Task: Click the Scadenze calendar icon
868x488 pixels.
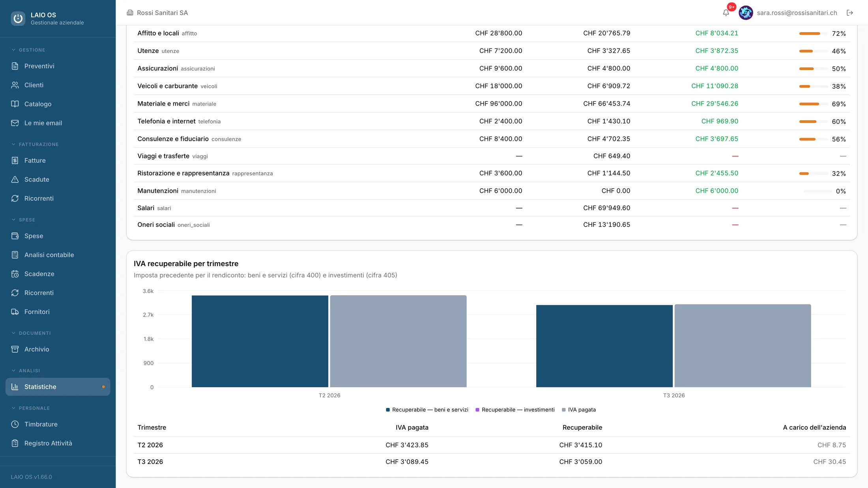Action: point(15,274)
